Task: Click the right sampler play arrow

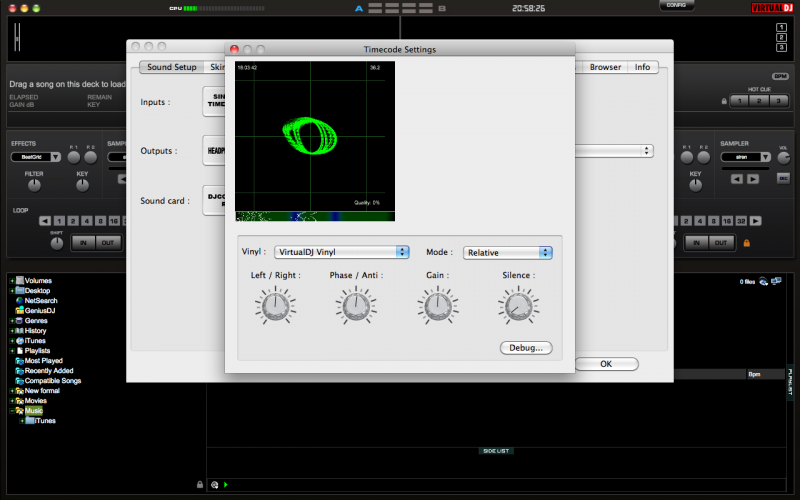Action: click(753, 179)
